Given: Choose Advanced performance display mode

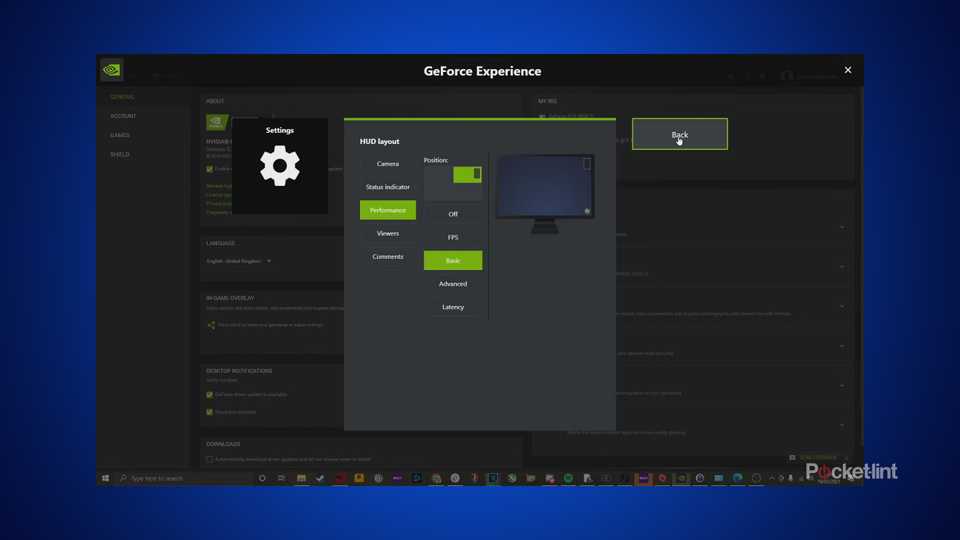Looking at the screenshot, I should (x=453, y=284).
